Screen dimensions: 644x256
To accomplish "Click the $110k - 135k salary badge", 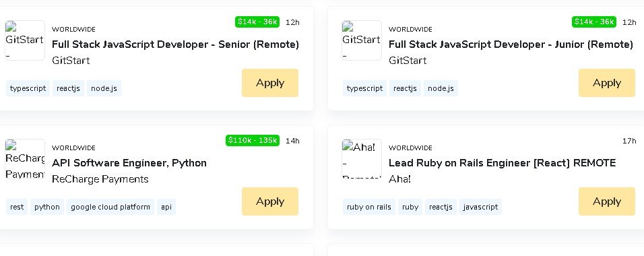I will pos(253,141).
